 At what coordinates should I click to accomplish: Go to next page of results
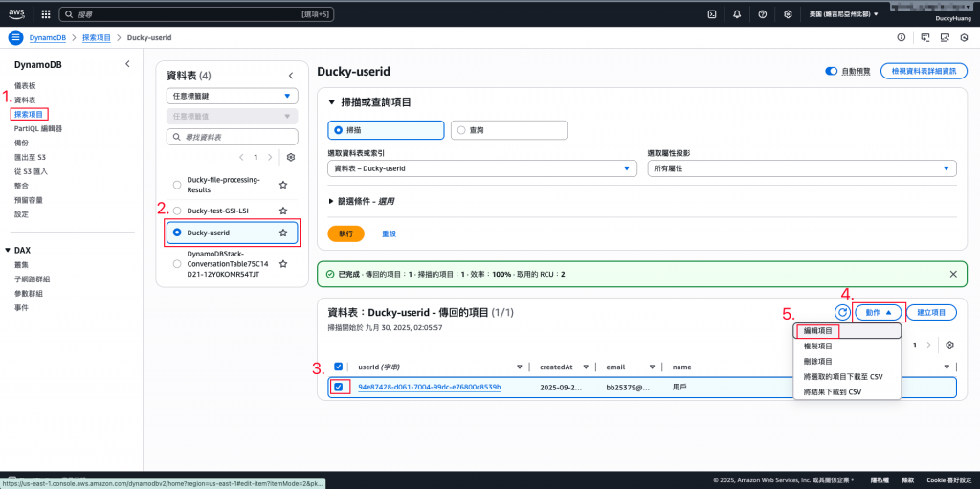click(x=928, y=345)
